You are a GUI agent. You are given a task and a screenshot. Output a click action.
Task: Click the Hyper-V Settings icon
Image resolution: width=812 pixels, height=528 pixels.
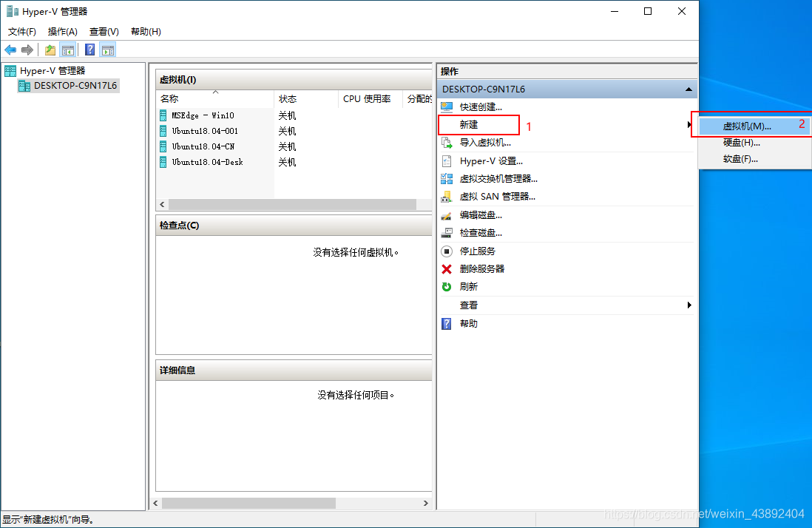click(x=447, y=161)
